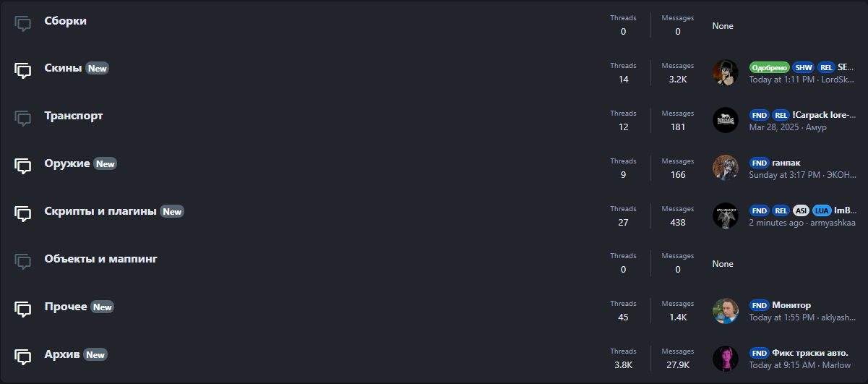Open the Архив forum section
This screenshot has width=868, height=384.
[62, 354]
